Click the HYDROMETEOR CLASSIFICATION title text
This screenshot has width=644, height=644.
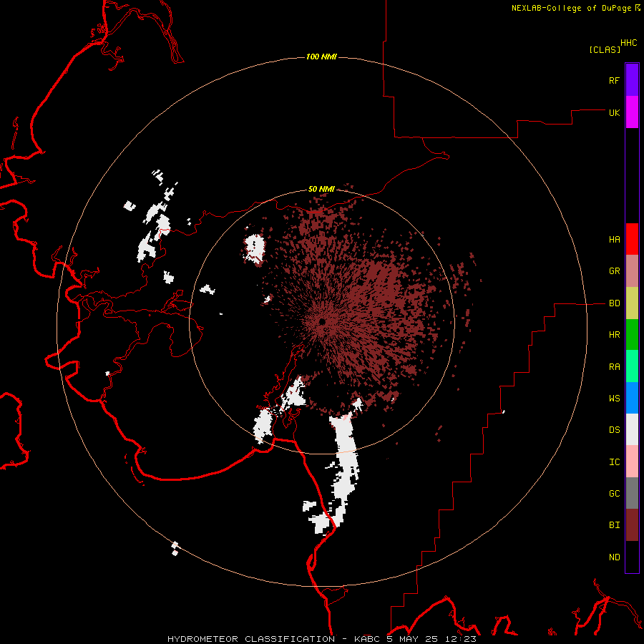(251, 639)
